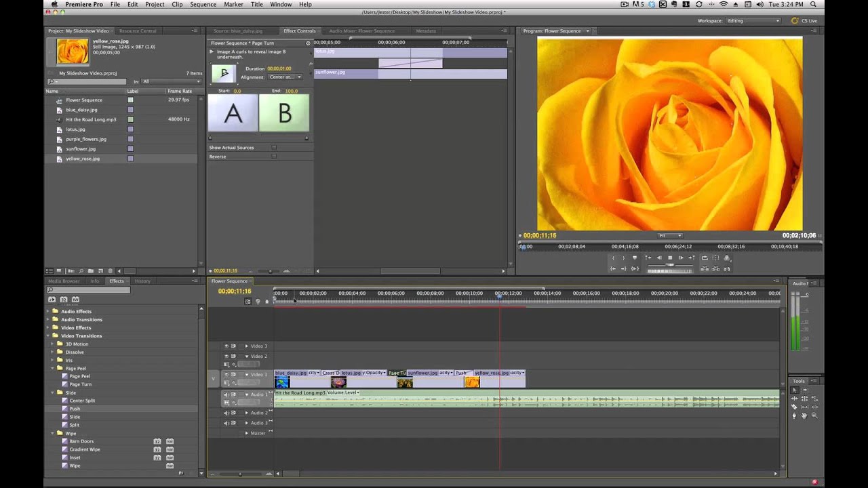Image resolution: width=868 pixels, height=488 pixels.
Task: Click the CS Live button
Action: pyautogui.click(x=804, y=21)
